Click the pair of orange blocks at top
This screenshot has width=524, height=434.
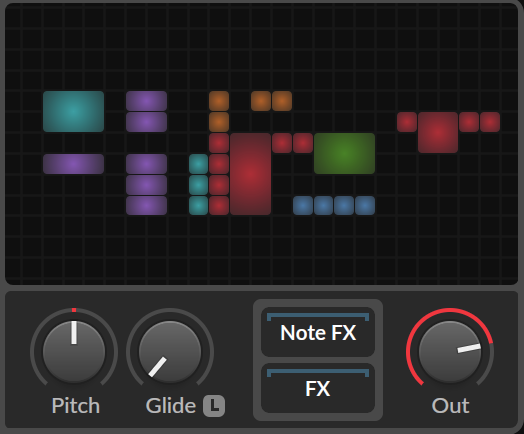coord(271,101)
